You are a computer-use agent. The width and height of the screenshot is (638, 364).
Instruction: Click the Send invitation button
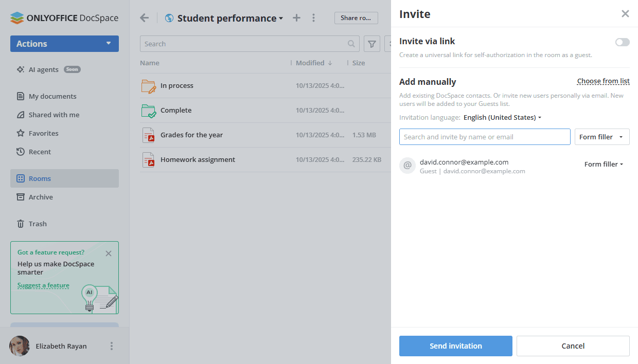[455, 346]
